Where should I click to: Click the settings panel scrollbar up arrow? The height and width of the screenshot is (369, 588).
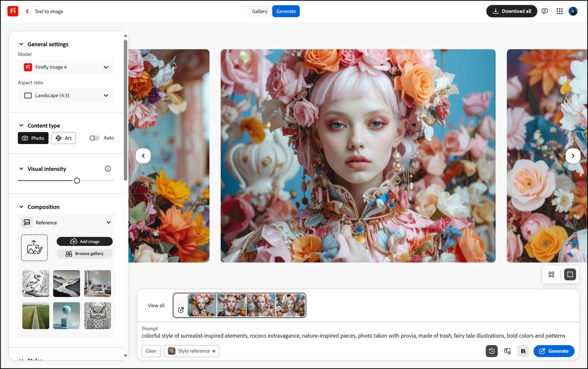click(125, 35)
